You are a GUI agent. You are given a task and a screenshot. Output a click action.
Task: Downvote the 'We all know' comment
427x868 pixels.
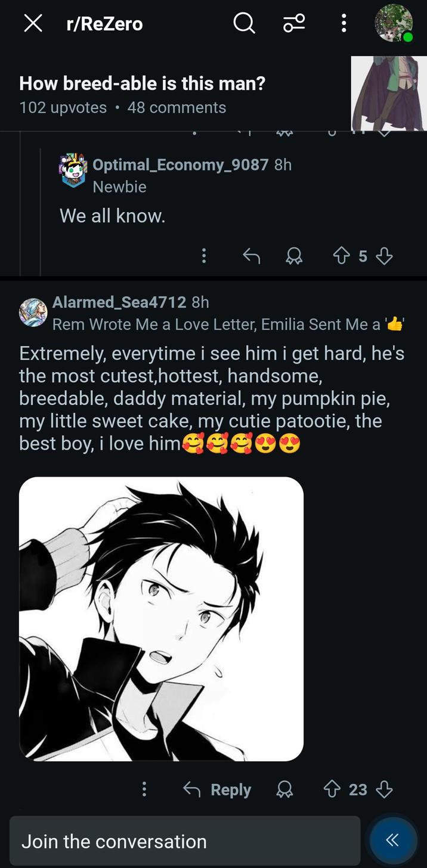point(385,256)
